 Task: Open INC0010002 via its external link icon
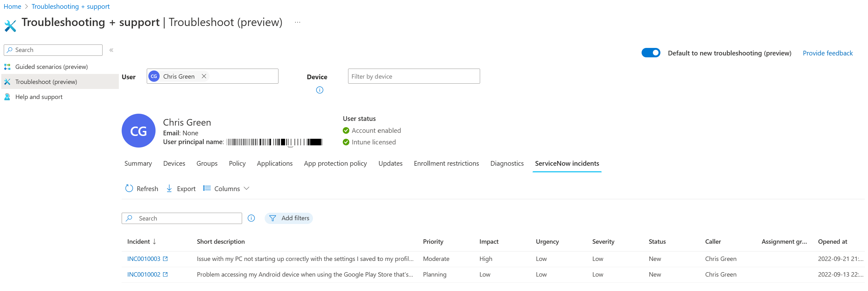tap(165, 274)
